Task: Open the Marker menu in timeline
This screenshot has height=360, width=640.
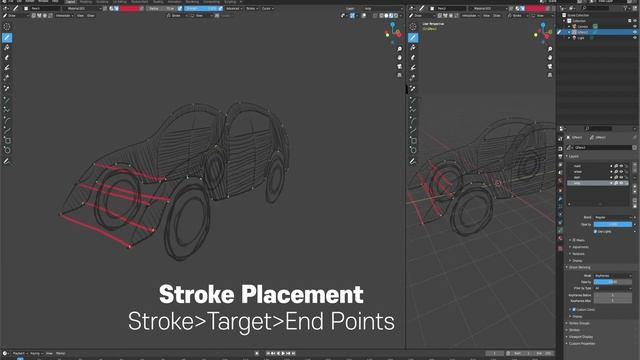Action: [60, 353]
